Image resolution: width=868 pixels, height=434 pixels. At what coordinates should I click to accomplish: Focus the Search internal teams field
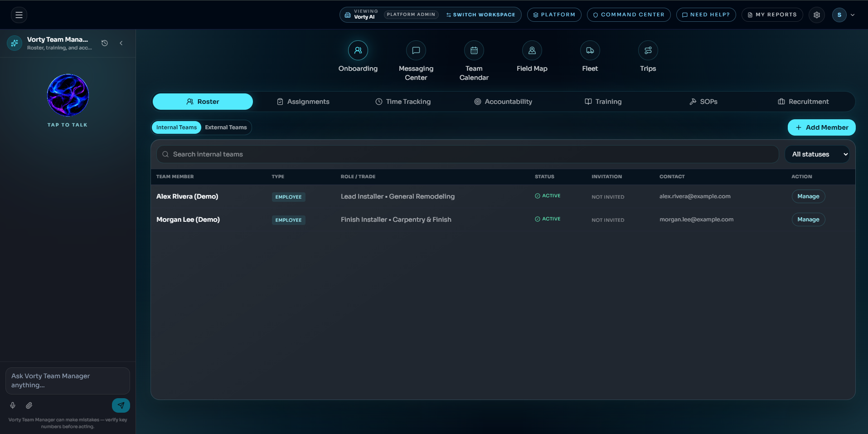click(x=467, y=154)
